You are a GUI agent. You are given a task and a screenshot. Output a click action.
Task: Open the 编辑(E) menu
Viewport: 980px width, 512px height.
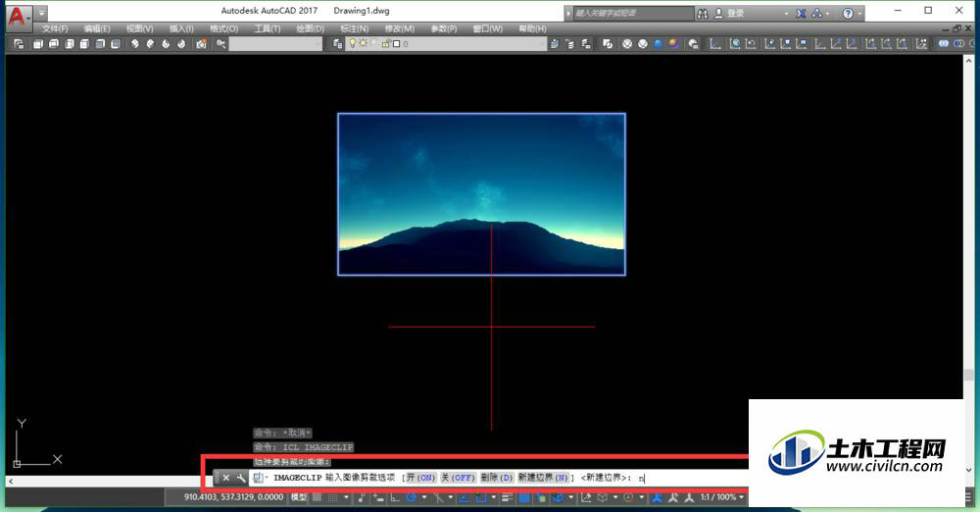tap(97, 28)
